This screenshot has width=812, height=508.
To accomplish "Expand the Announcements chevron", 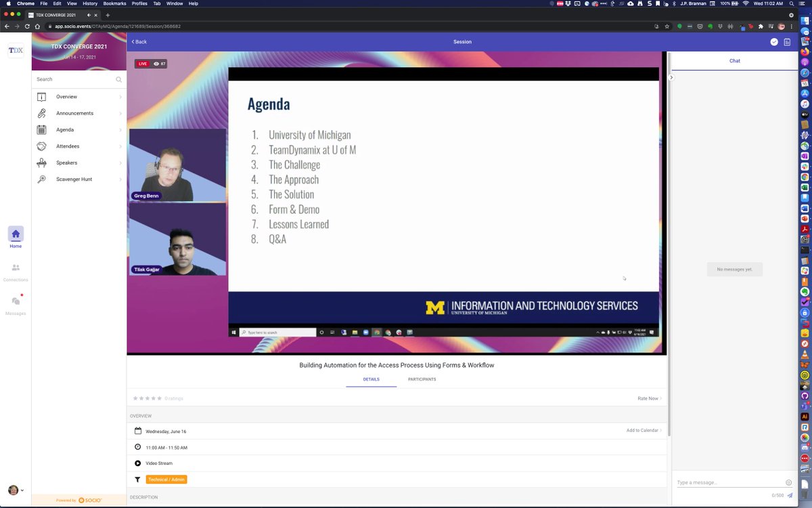I will (120, 113).
